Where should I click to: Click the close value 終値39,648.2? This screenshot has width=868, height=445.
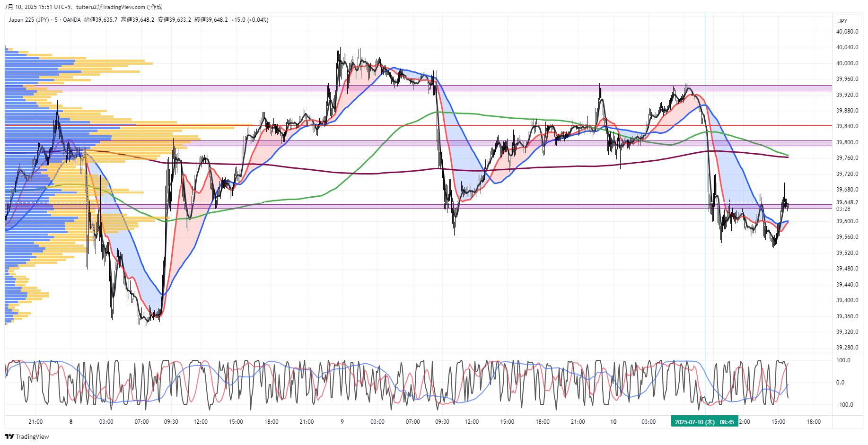click(211, 20)
